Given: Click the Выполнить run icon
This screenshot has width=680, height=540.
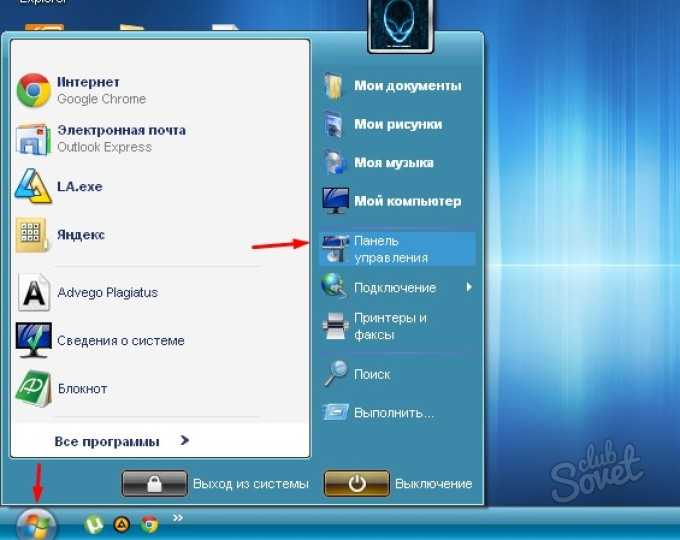Looking at the screenshot, I should click(x=335, y=412).
